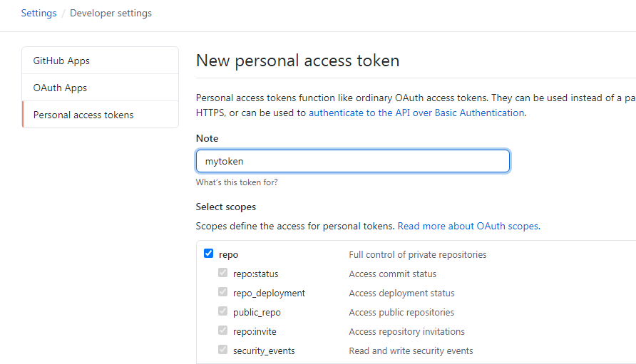Image resolution: width=636 pixels, height=364 pixels.
Task: Click Developer settings breadcrumb text
Action: pos(111,13)
